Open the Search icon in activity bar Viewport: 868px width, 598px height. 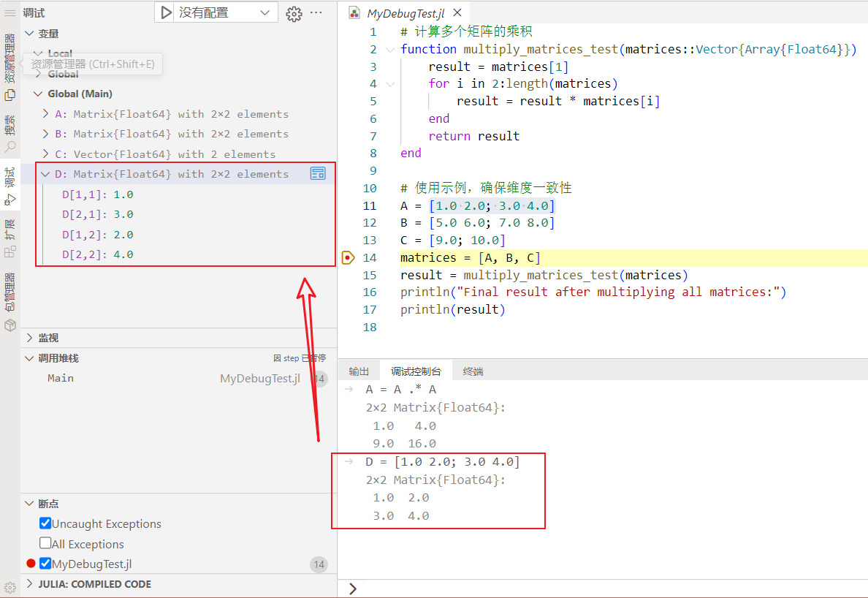pyautogui.click(x=9, y=147)
